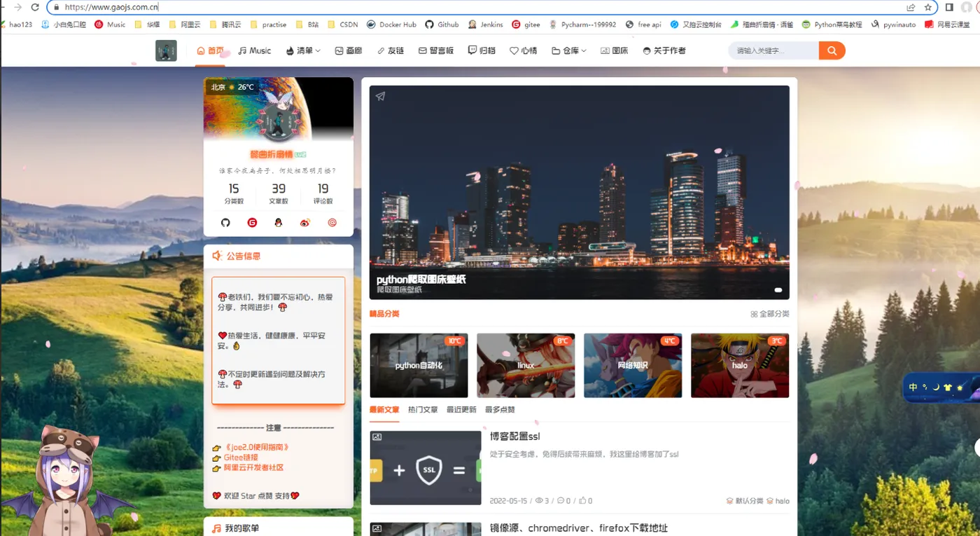Open the 网络知识 category card
Viewport: 980px width, 536px height.
click(633, 365)
